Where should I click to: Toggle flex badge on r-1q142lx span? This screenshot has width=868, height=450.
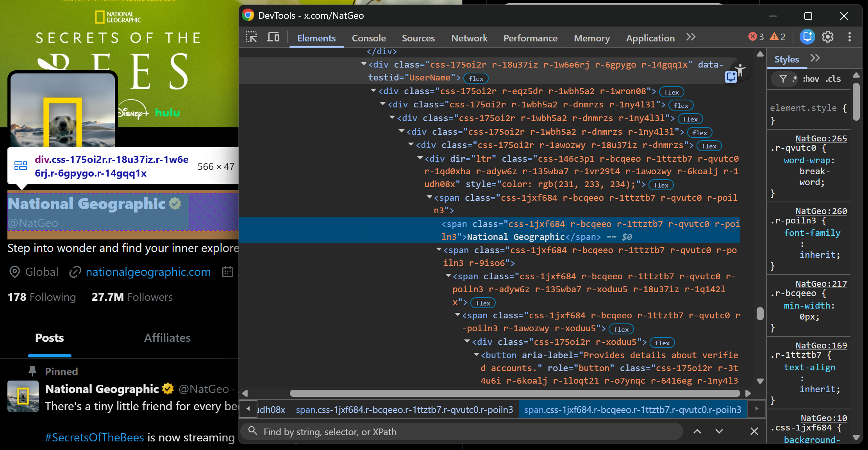click(x=483, y=303)
